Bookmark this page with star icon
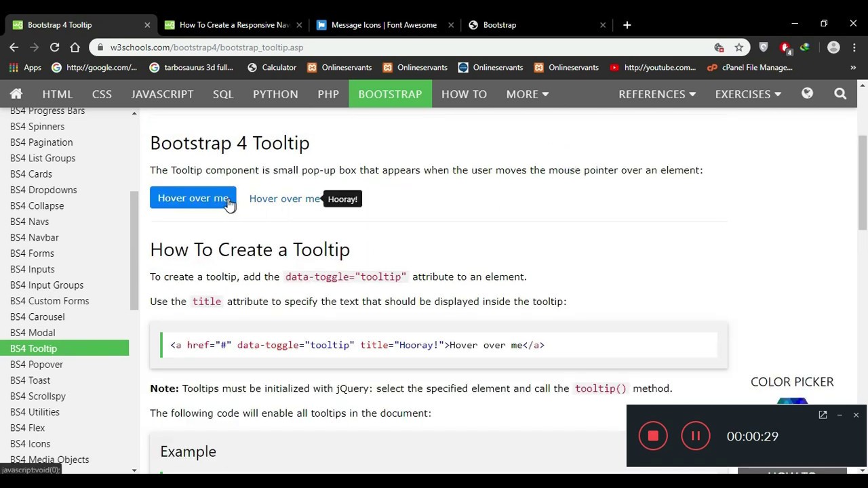 739,47
